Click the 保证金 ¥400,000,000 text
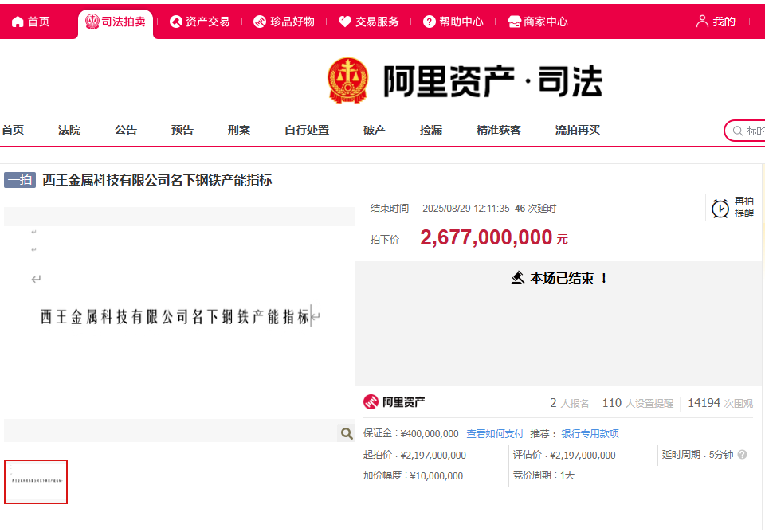 411,433
